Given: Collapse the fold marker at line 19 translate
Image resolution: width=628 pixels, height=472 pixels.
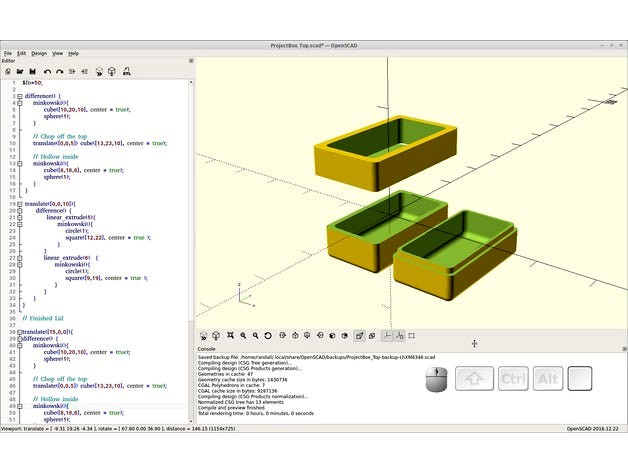Looking at the screenshot, I should pos(19,204).
